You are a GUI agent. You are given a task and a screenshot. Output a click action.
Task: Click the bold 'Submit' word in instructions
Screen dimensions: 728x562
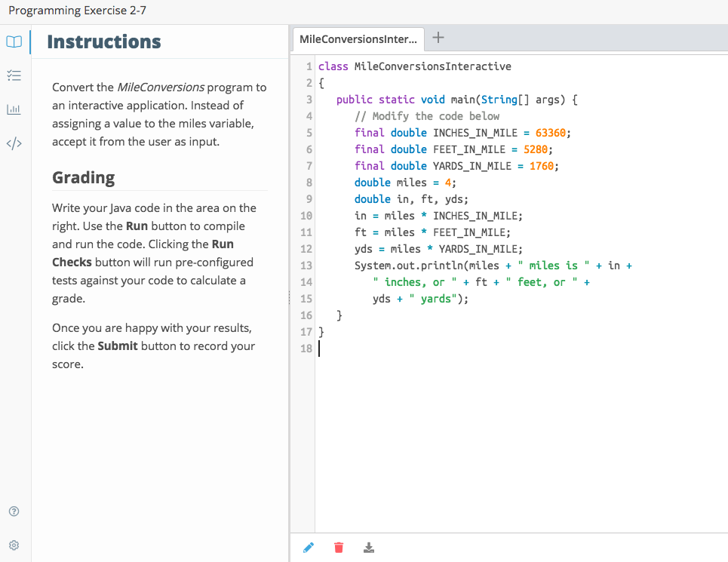pyautogui.click(x=118, y=346)
